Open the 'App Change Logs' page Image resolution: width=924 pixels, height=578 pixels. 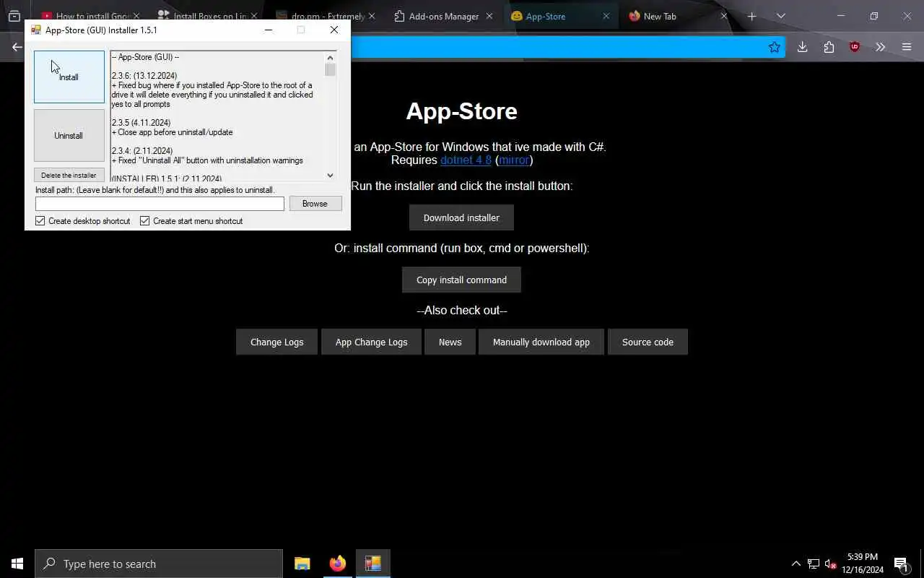click(x=371, y=342)
